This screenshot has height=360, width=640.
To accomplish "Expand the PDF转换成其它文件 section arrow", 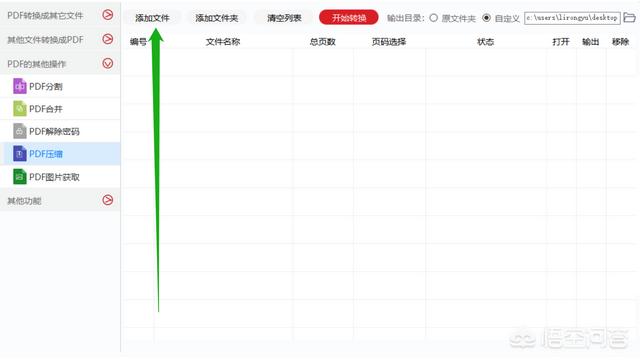I will click(108, 15).
